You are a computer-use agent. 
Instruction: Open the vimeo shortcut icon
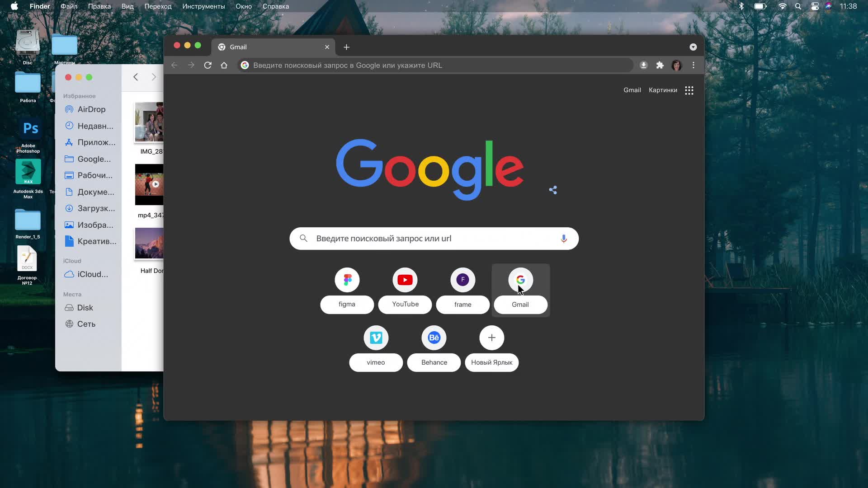pos(376,338)
